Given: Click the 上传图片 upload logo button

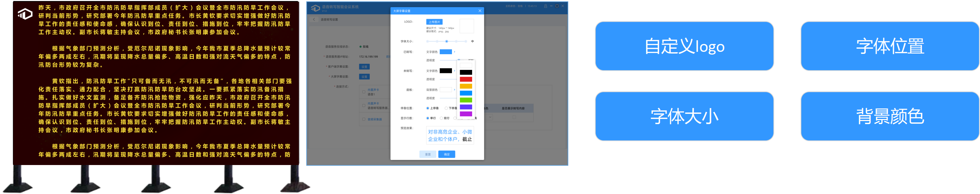Looking at the screenshot, I should [434, 22].
